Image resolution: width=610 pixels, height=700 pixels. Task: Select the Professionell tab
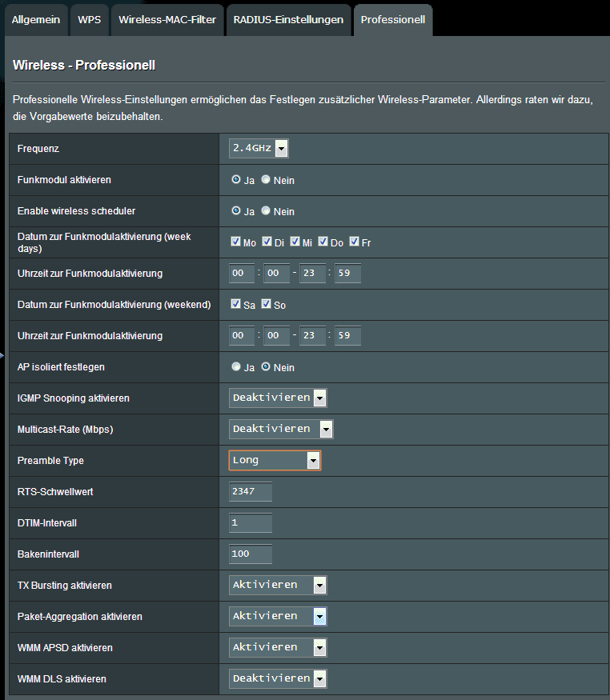coord(393,20)
